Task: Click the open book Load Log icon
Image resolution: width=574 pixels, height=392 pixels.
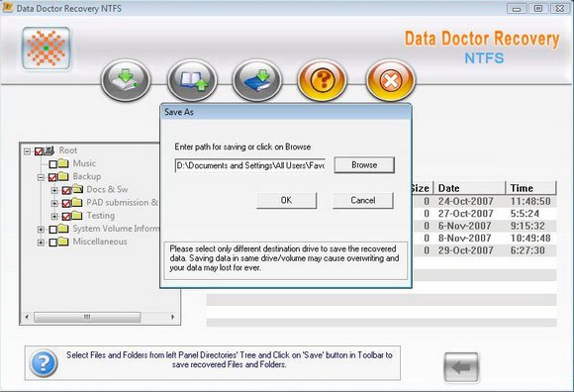Action: [x=192, y=80]
